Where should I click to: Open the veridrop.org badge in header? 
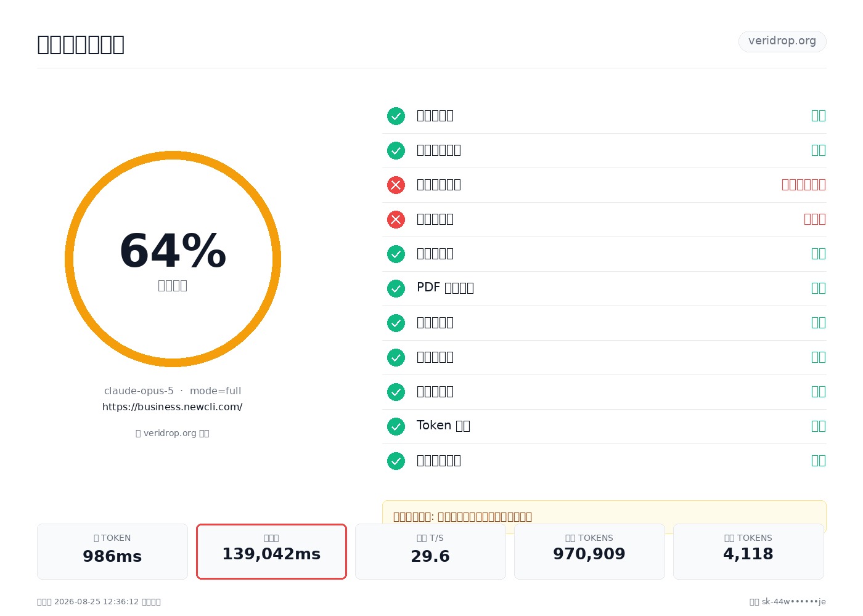[x=782, y=41]
